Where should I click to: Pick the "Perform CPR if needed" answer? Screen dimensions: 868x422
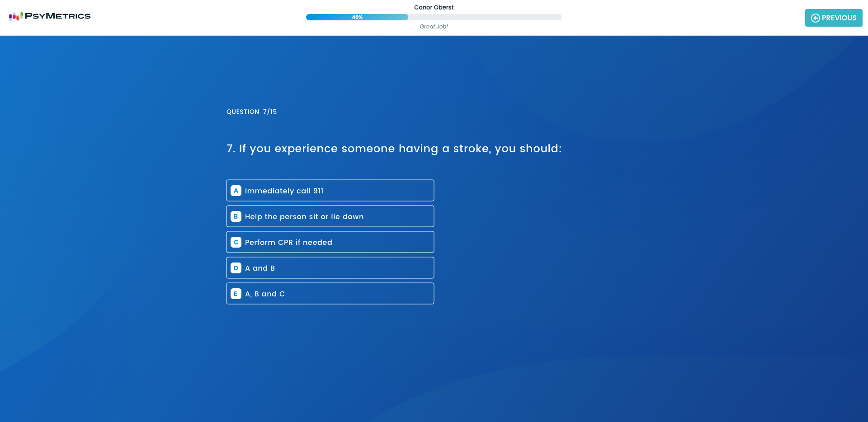coord(288,242)
